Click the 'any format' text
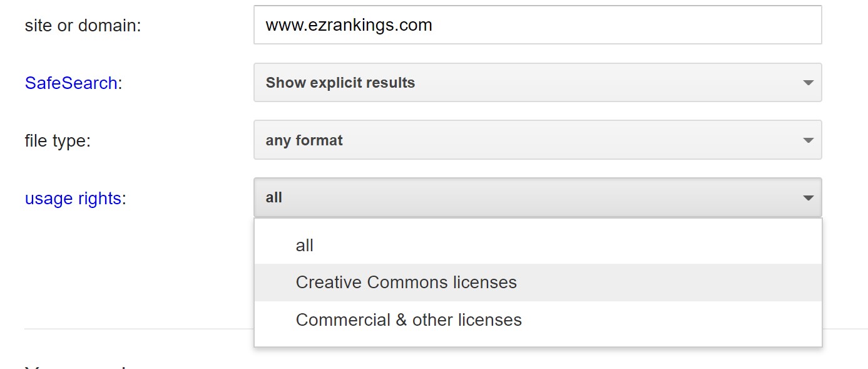Screen dimensions: 868x369 pos(304,140)
